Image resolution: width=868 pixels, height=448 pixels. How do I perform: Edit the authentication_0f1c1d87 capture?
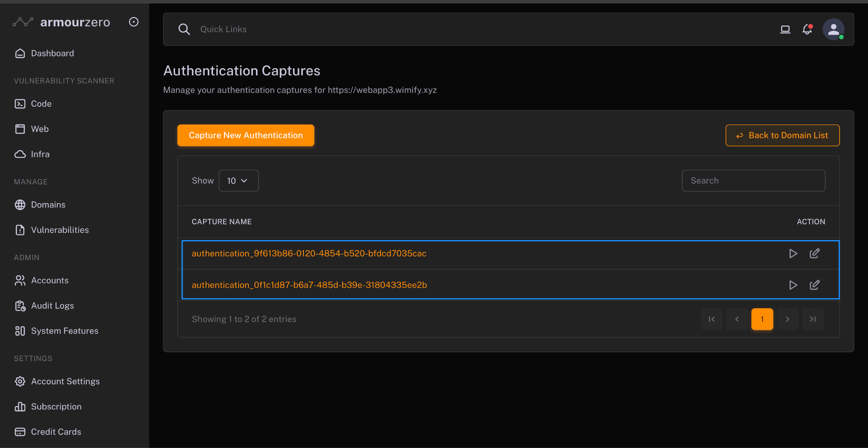(814, 285)
